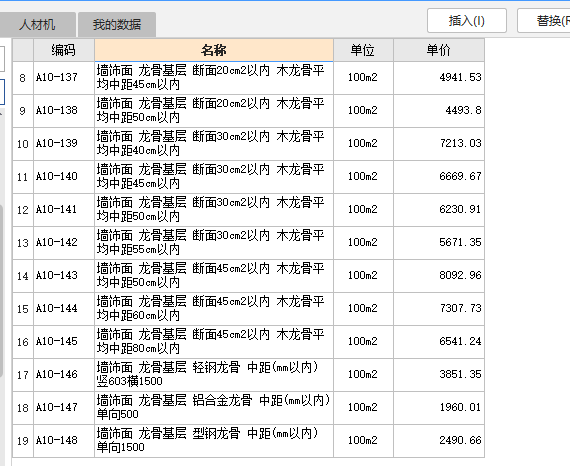Click the price value 4941.53

click(460, 77)
